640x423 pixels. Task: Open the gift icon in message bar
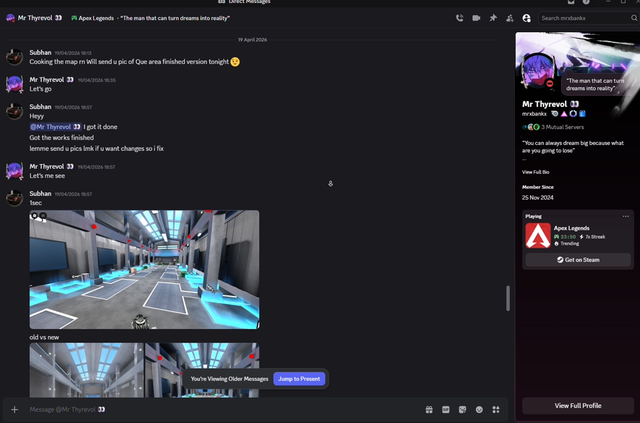[429, 410]
